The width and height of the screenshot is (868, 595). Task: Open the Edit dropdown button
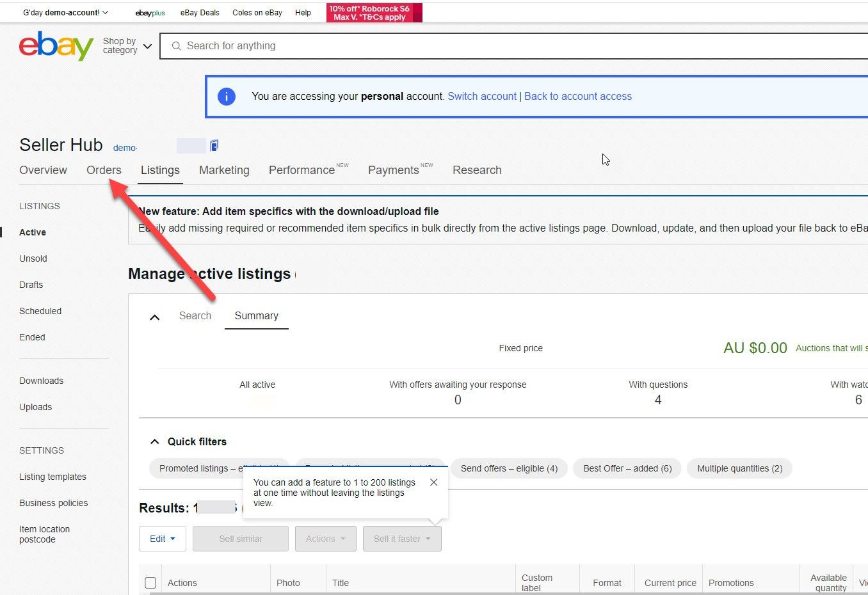pos(163,539)
